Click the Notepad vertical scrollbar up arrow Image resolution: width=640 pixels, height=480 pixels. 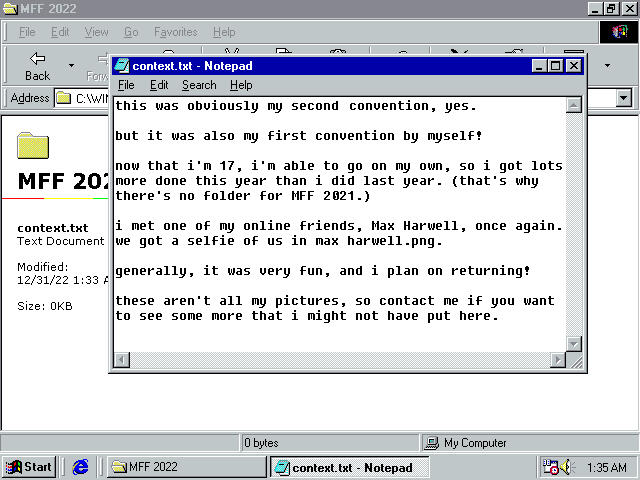[574, 105]
